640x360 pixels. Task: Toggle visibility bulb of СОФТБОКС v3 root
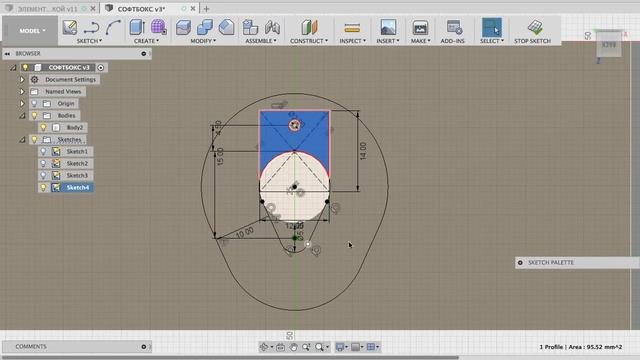pos(25,67)
